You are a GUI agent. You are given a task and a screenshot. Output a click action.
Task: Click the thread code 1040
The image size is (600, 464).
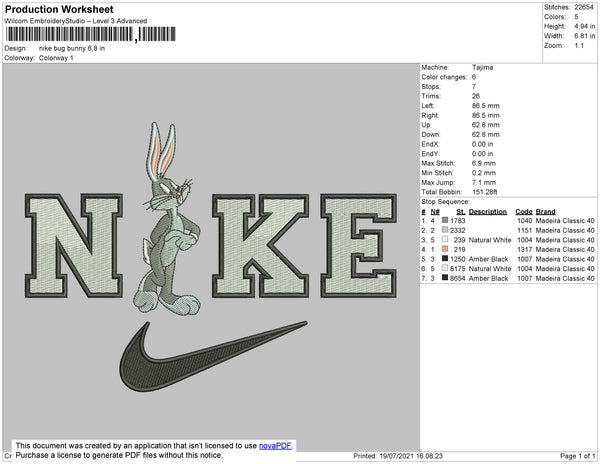click(x=525, y=221)
